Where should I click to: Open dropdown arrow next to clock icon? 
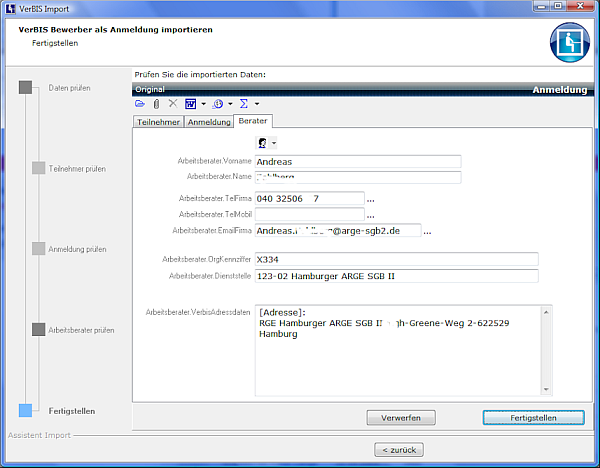[x=230, y=103]
